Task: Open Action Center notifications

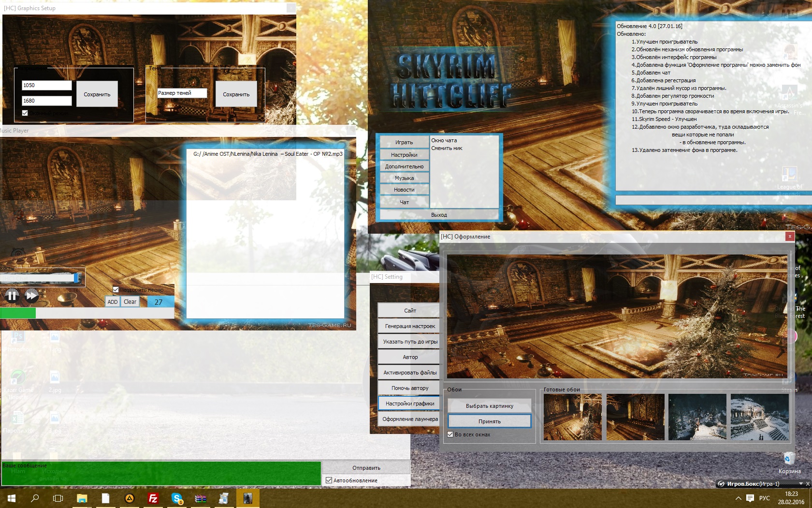Action: pyautogui.click(x=750, y=498)
